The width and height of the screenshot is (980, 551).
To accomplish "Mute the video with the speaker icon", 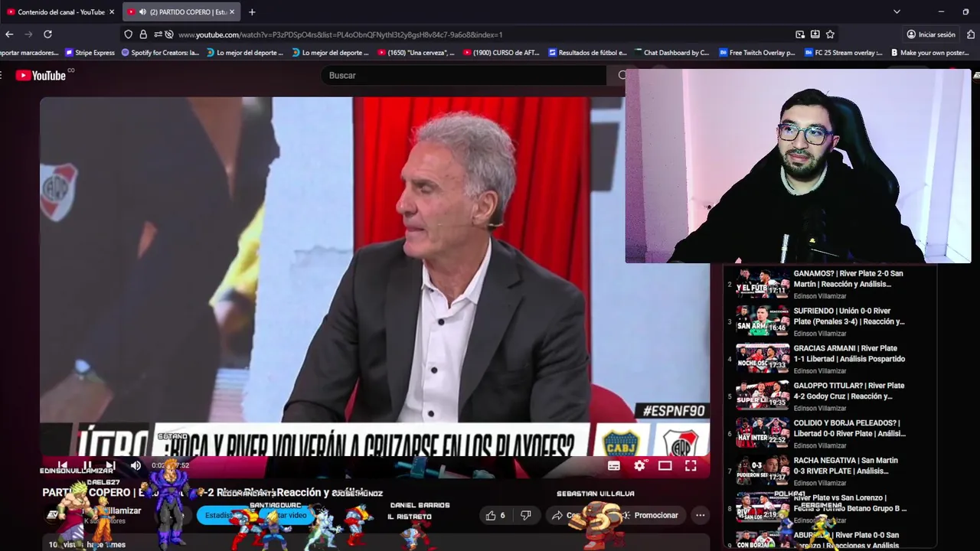I will click(136, 465).
